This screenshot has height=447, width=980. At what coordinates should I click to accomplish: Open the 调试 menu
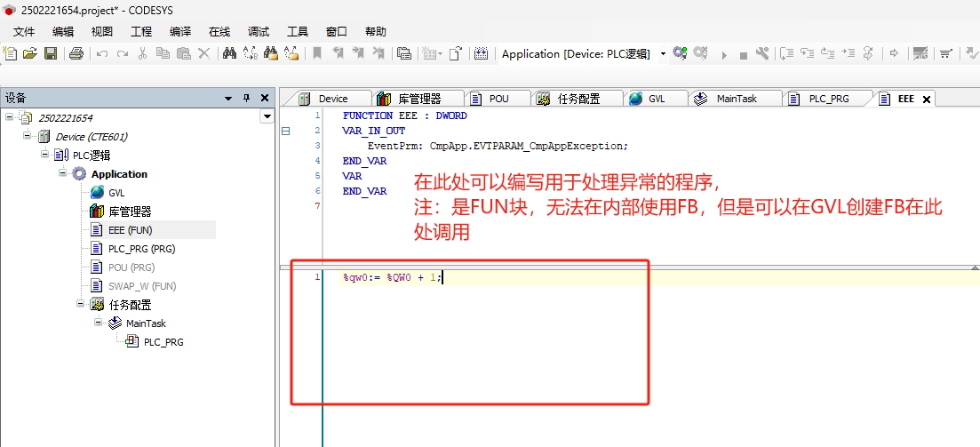pyautogui.click(x=259, y=32)
